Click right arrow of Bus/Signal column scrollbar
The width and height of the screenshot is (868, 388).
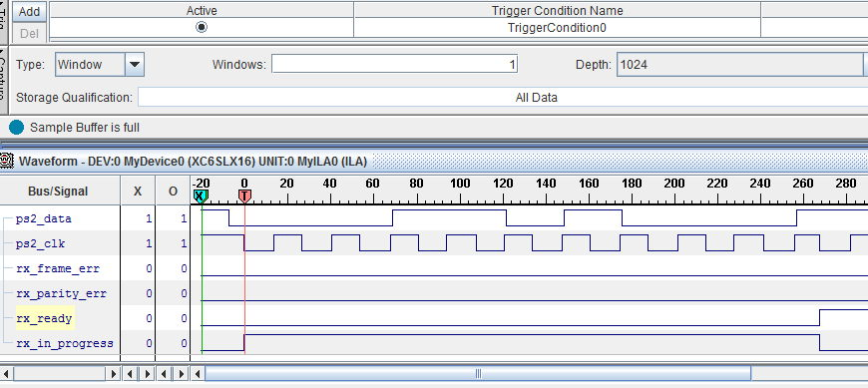pyautogui.click(x=113, y=374)
